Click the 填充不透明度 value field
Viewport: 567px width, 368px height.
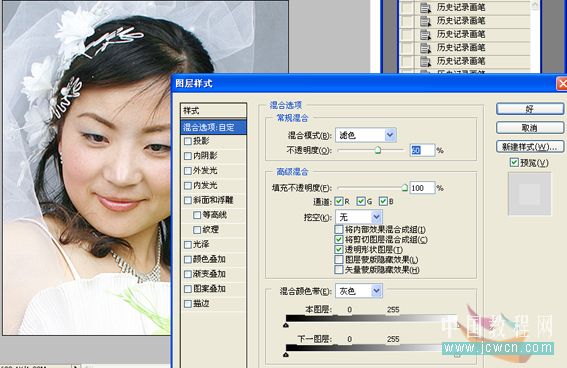[422, 188]
